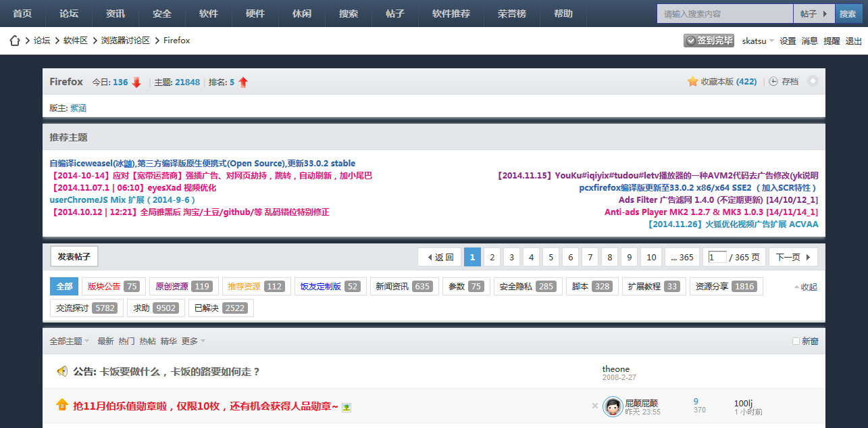Open the 软件 navigation menu item
This screenshot has width=868, height=428.
pos(209,14)
